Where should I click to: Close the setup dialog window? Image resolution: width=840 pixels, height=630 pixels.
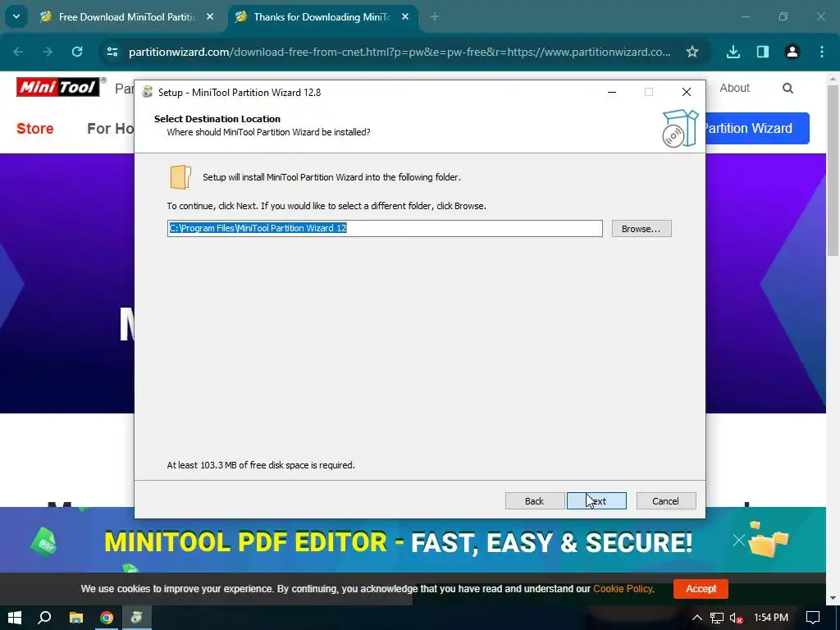point(687,92)
